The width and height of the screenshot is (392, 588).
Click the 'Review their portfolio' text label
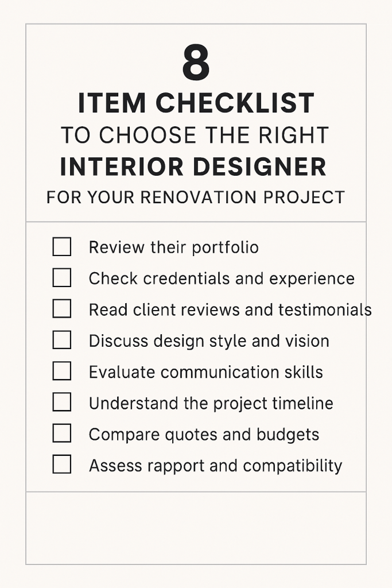pos(173,248)
